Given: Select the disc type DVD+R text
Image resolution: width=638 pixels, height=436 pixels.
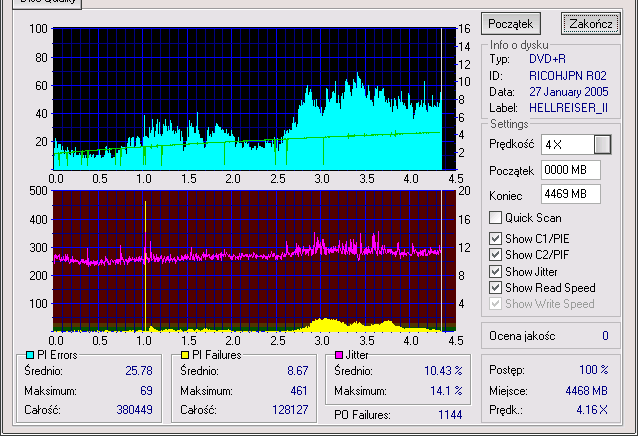Looking at the screenshot, I should 547,59.
